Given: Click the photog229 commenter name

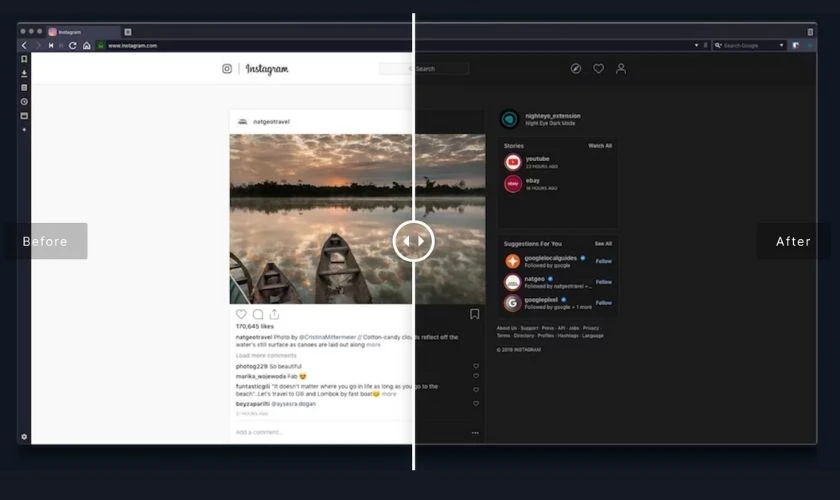Looking at the screenshot, I should (251, 366).
